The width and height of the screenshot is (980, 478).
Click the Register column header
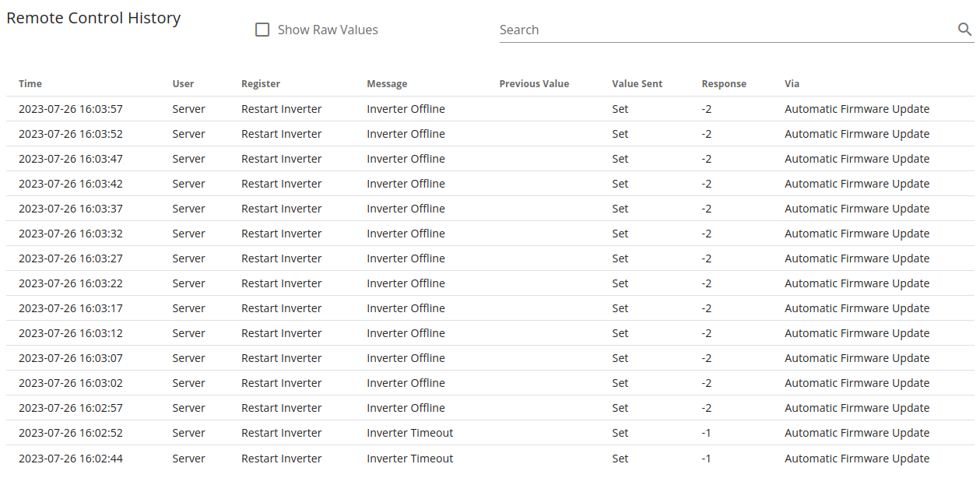[x=261, y=83]
